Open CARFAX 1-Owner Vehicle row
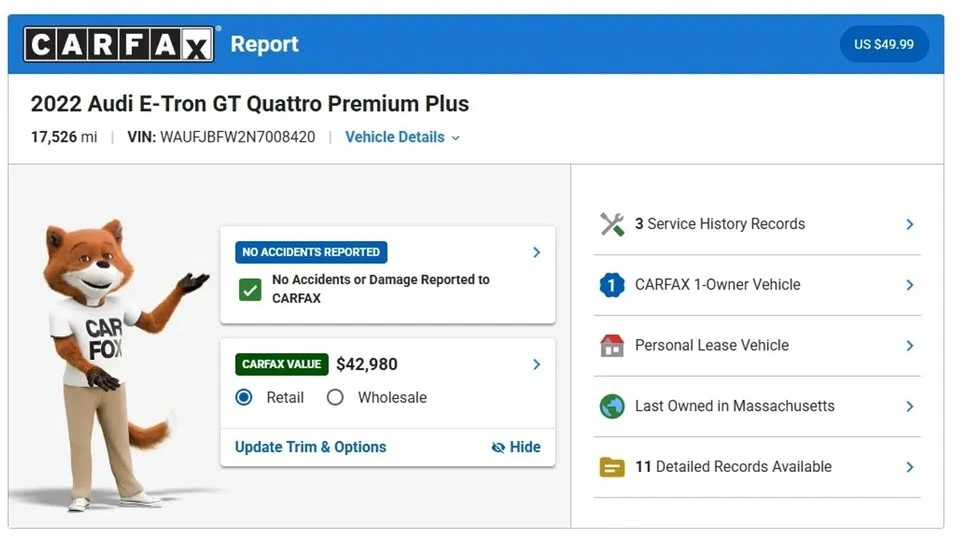 pos(757,285)
